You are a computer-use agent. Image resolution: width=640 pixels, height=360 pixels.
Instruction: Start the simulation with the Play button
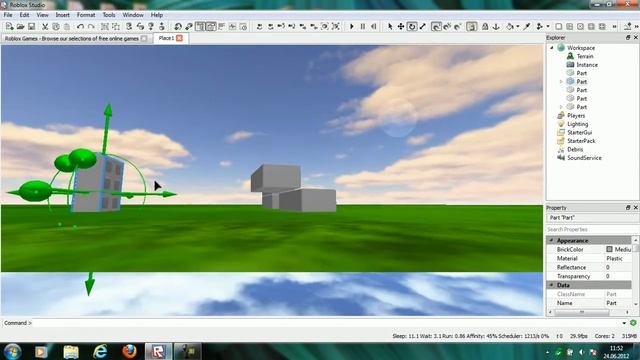point(352,27)
